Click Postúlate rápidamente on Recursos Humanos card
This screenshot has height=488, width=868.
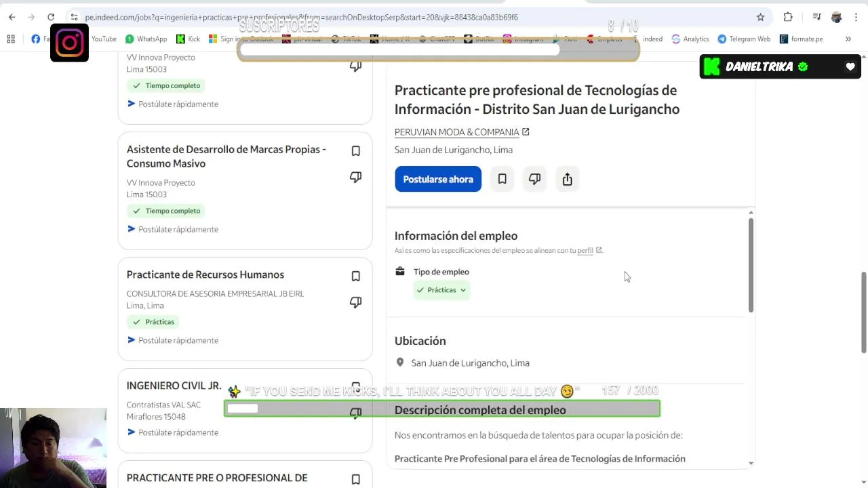[172, 340]
